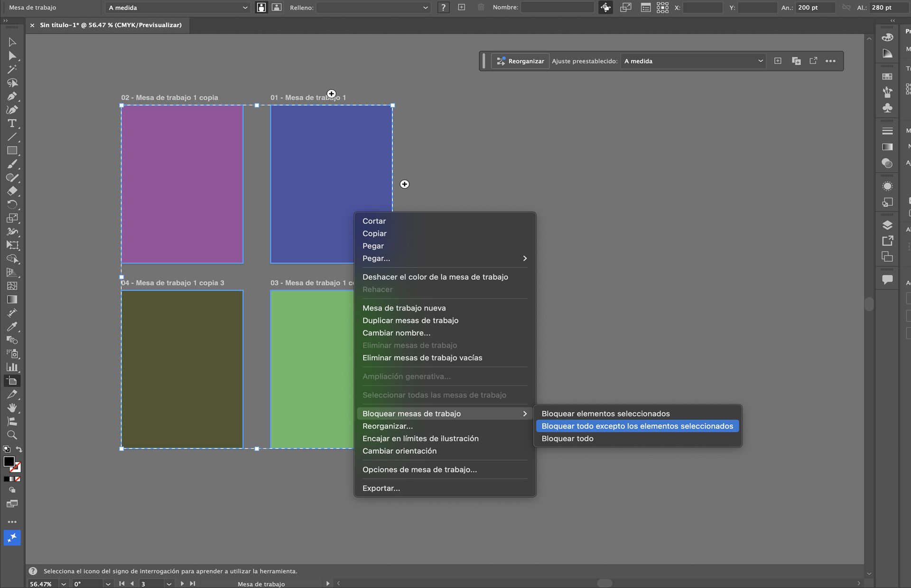911x588 pixels.
Task: Select the Rectangle tool
Action: point(12,151)
